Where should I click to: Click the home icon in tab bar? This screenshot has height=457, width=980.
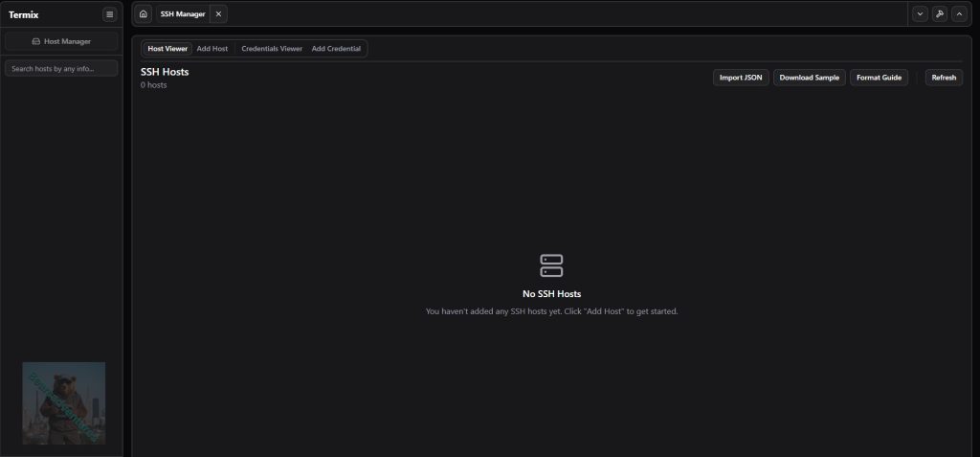coord(144,14)
